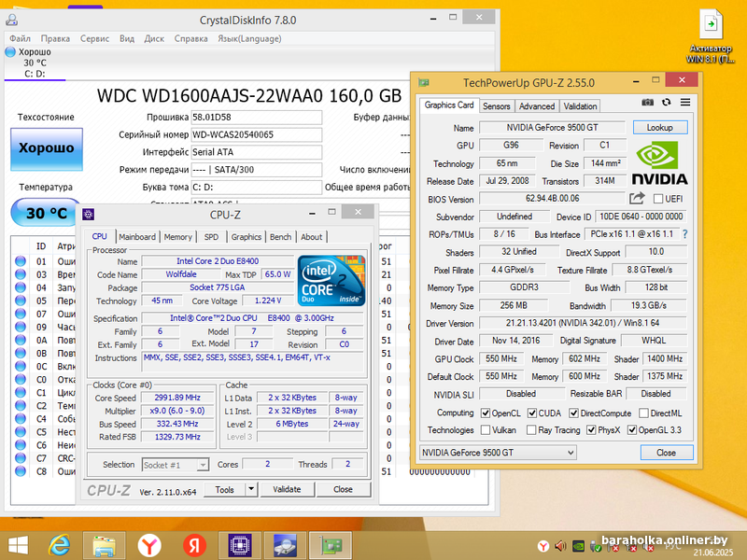Click Validate button in CPU-Z

[x=287, y=489]
